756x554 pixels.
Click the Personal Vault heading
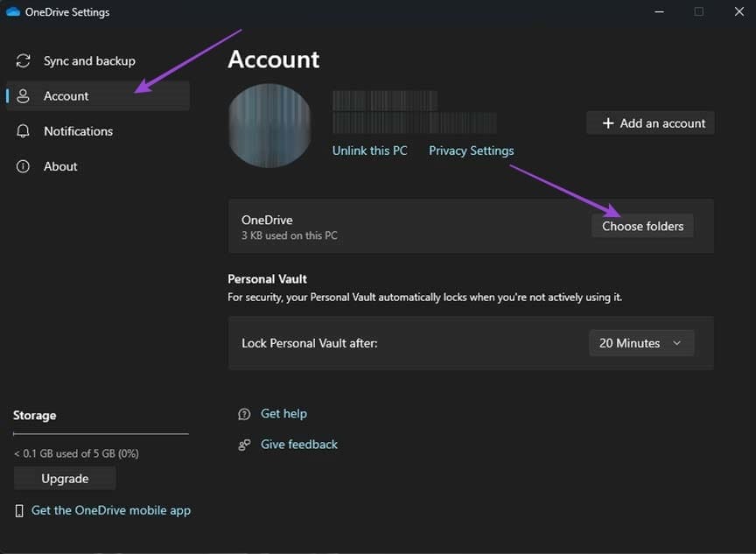pyautogui.click(x=267, y=278)
